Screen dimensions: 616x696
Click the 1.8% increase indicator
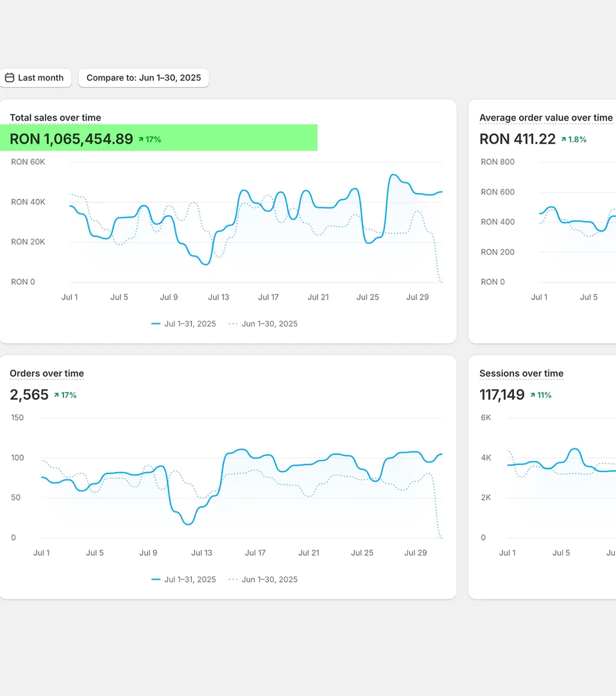click(x=574, y=139)
